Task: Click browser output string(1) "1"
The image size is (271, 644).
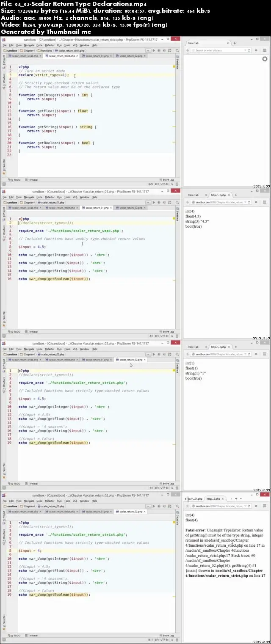Action: [195, 373]
